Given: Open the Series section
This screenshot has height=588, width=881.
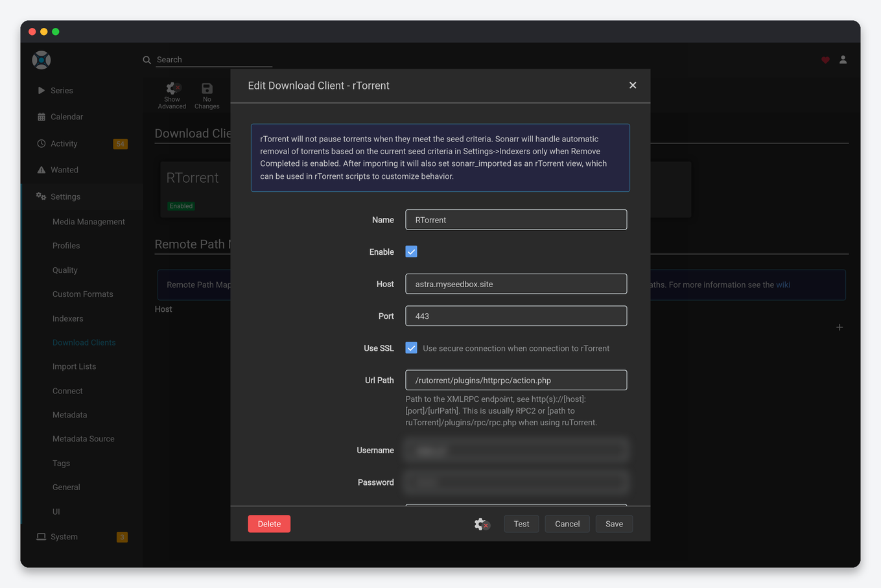Looking at the screenshot, I should pyautogui.click(x=62, y=91).
